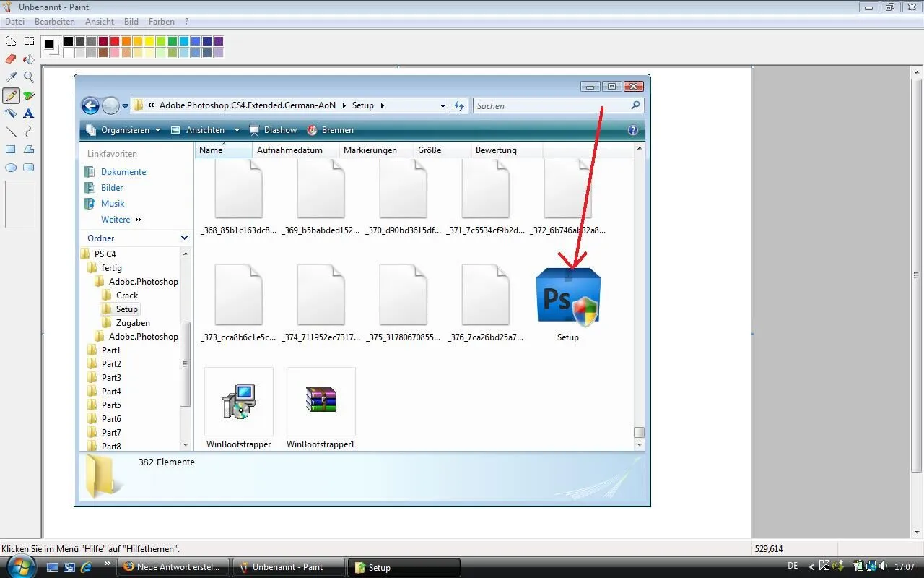924x578 pixels.
Task: Open the Farben menu
Action: (x=161, y=22)
